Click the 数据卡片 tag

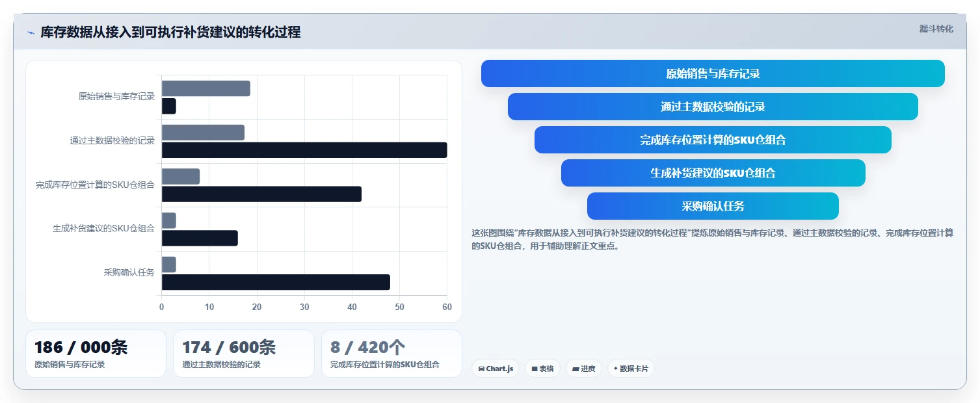coord(631,369)
